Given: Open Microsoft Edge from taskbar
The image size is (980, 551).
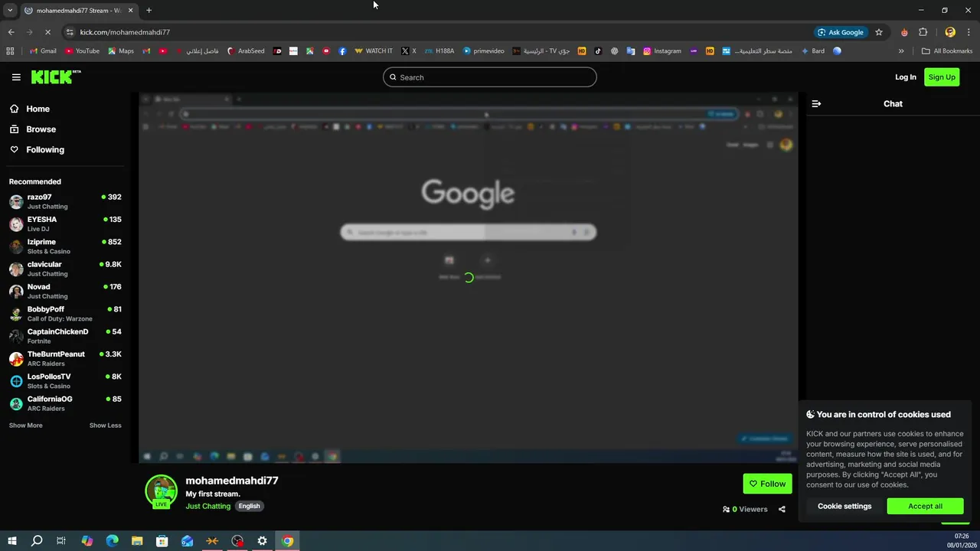Looking at the screenshot, I should pos(112,541).
